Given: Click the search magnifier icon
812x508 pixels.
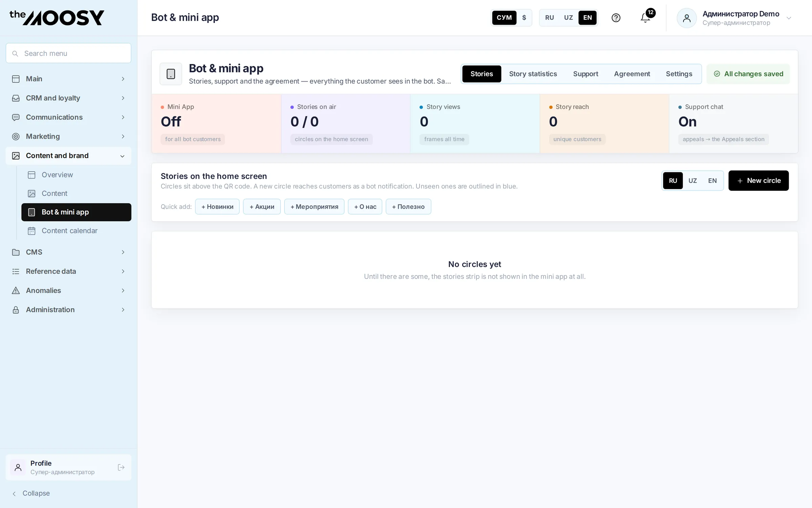Looking at the screenshot, I should click(x=15, y=54).
